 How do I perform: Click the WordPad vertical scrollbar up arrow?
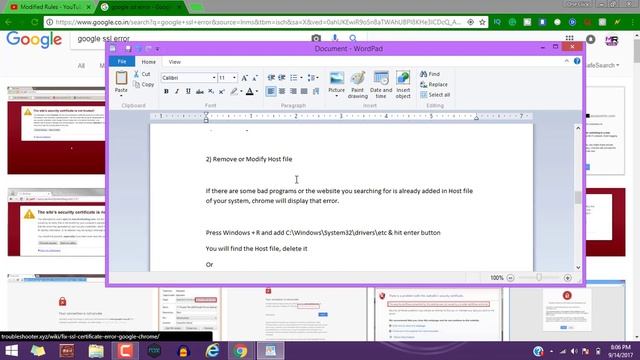point(578,128)
